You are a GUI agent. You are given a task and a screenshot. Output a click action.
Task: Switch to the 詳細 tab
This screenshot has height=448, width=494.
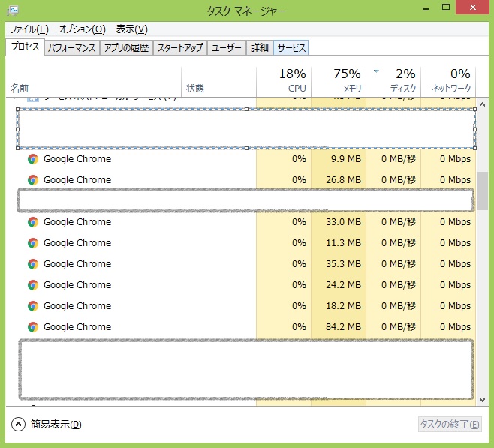pyautogui.click(x=260, y=47)
